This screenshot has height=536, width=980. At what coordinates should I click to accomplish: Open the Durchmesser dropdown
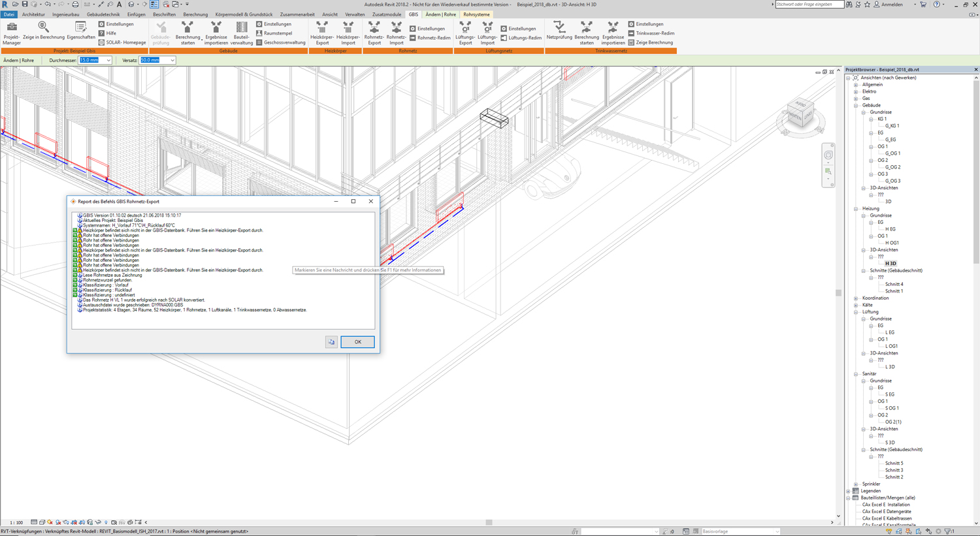tap(108, 60)
